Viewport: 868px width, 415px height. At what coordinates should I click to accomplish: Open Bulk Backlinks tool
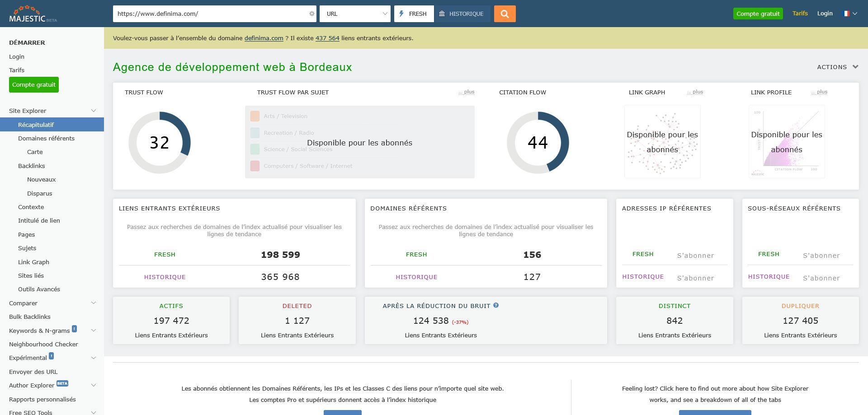pyautogui.click(x=30, y=317)
